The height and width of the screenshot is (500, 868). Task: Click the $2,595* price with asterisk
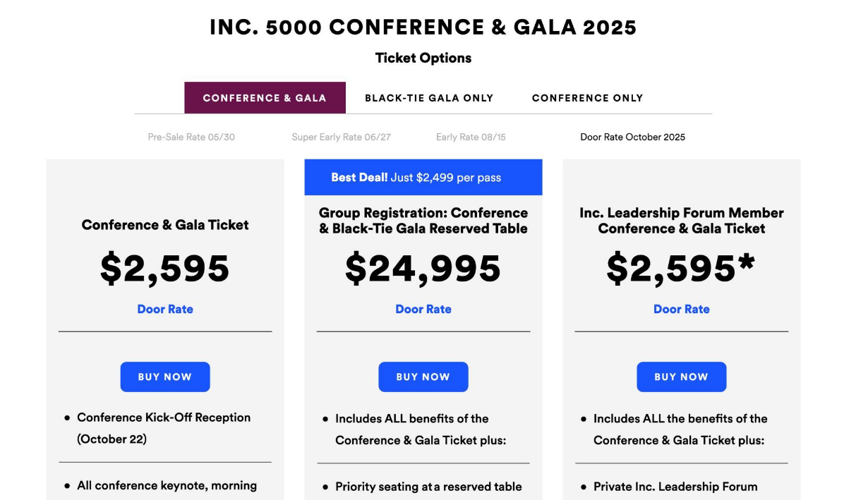[681, 269]
